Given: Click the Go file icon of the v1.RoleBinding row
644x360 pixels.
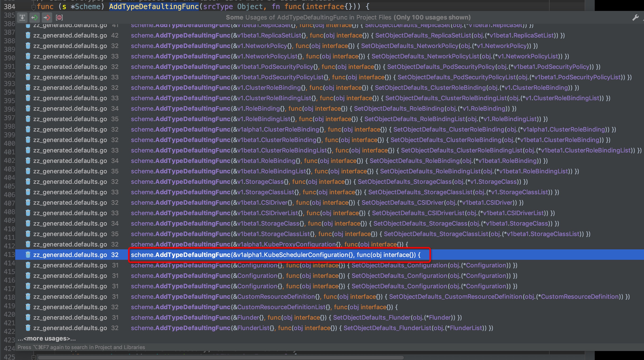Looking at the screenshot, I should pyautogui.click(x=28, y=108).
